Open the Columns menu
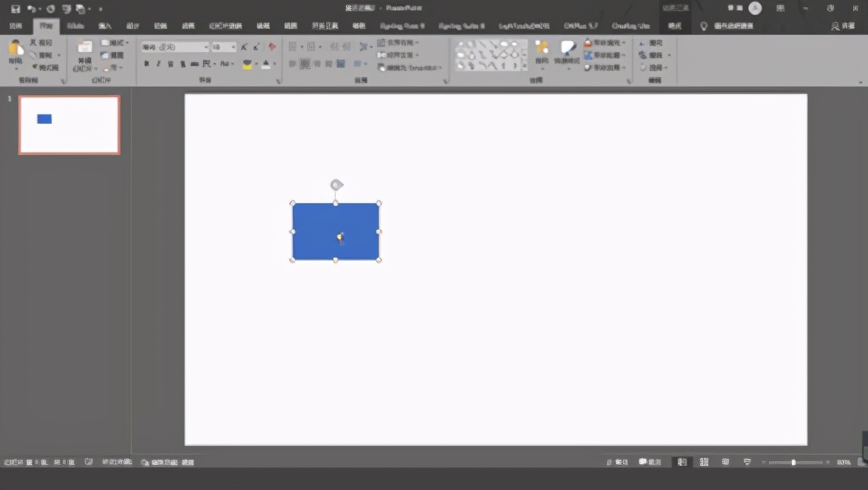Image resolution: width=868 pixels, height=490 pixels. coord(360,65)
